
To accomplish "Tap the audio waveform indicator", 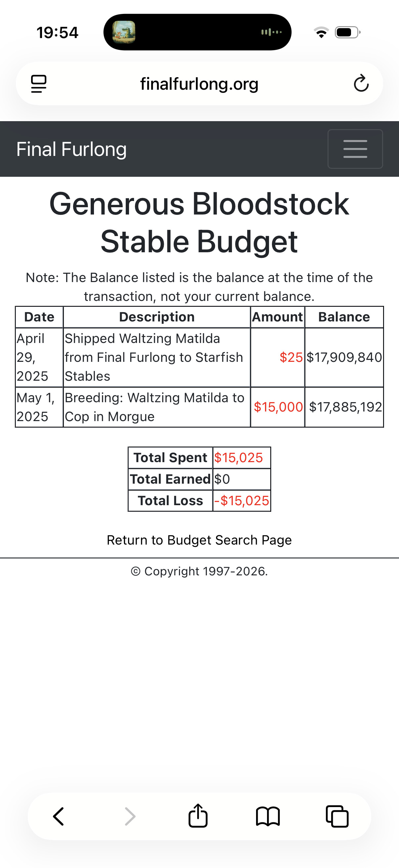I will pyautogui.click(x=271, y=32).
